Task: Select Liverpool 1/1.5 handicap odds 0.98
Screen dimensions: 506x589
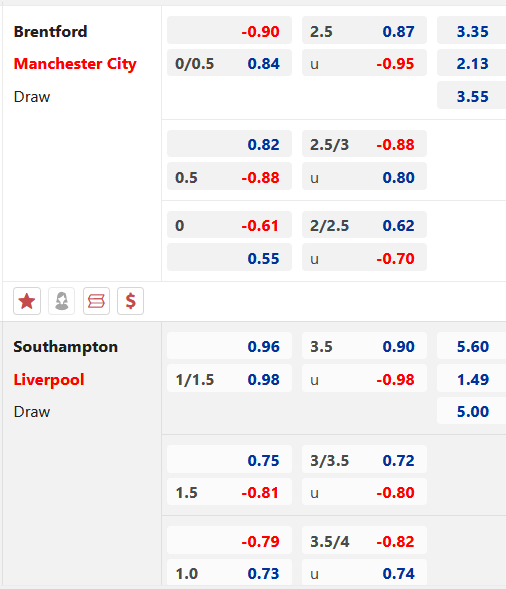Action: click(x=229, y=379)
